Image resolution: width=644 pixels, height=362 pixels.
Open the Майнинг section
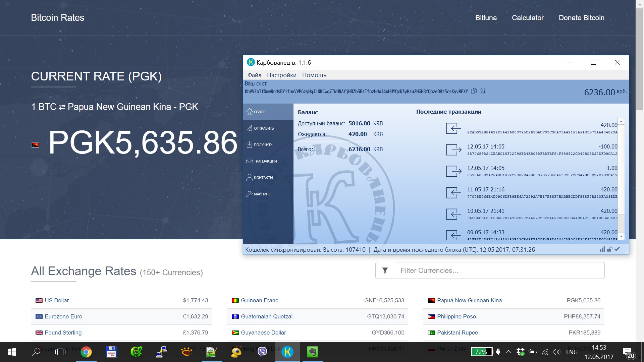point(268,194)
